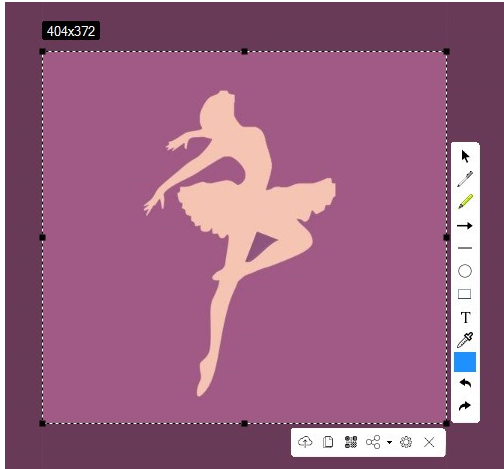Choose the Pen drawing tool

coord(465,179)
